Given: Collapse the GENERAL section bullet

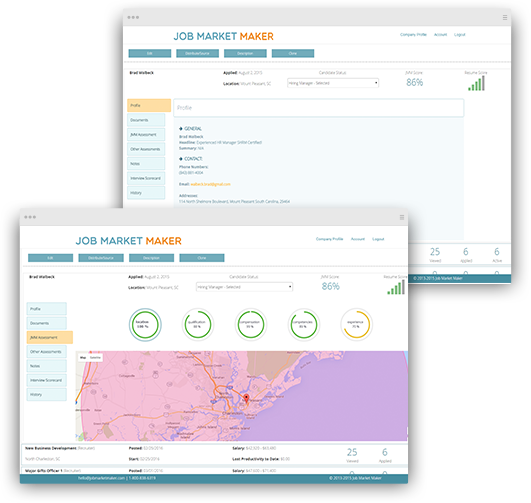Looking at the screenshot, I should 181,129.
